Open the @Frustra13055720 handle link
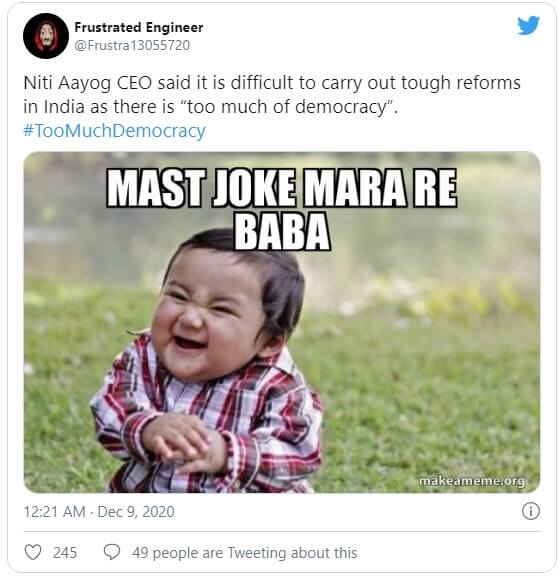 (132, 45)
